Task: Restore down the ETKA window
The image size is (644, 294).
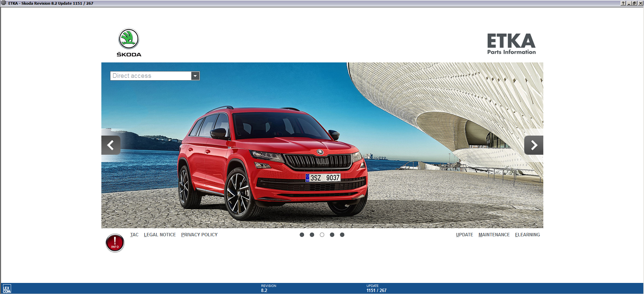Action: (634, 3)
